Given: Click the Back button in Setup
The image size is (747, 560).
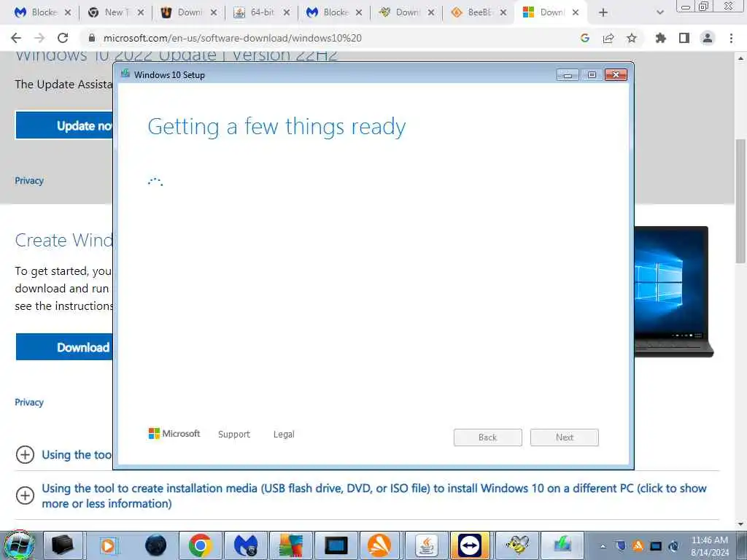Looking at the screenshot, I should tap(488, 437).
